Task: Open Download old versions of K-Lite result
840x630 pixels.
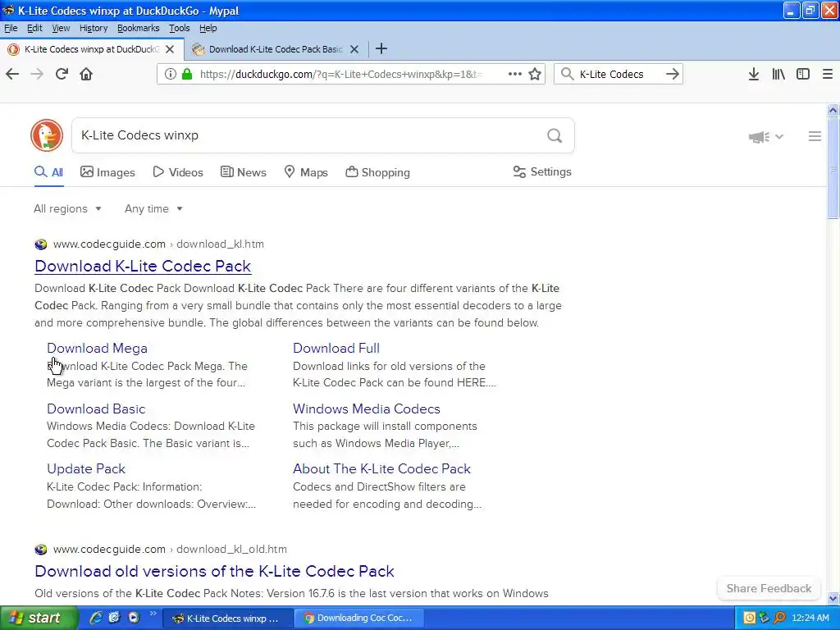Action: click(x=214, y=571)
